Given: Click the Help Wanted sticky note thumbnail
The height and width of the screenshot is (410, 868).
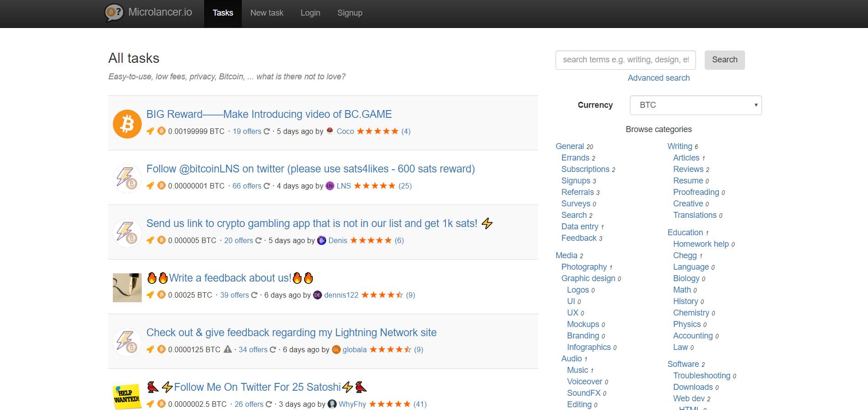Looking at the screenshot, I should [x=127, y=396].
